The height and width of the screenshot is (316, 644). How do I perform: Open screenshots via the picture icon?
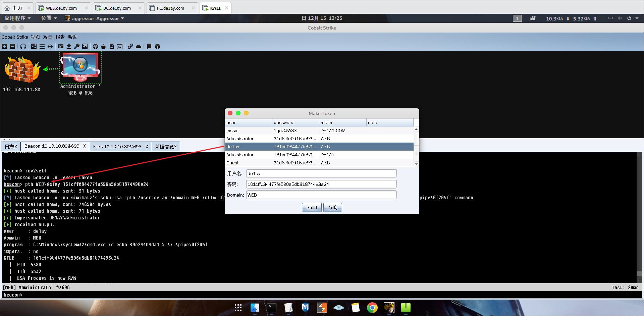(85, 47)
